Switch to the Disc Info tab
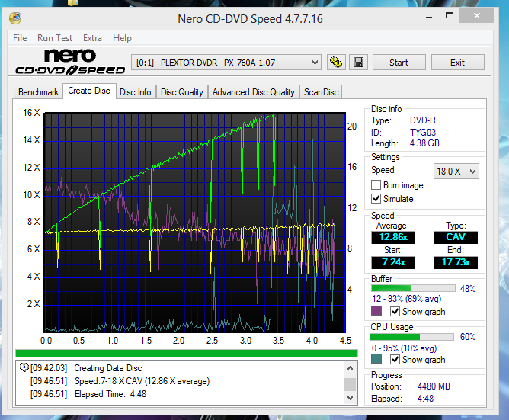The height and width of the screenshot is (420, 509). 136,92
